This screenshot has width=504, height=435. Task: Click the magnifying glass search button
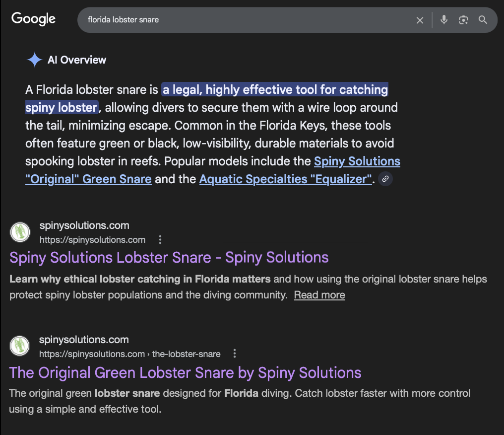coord(483,20)
